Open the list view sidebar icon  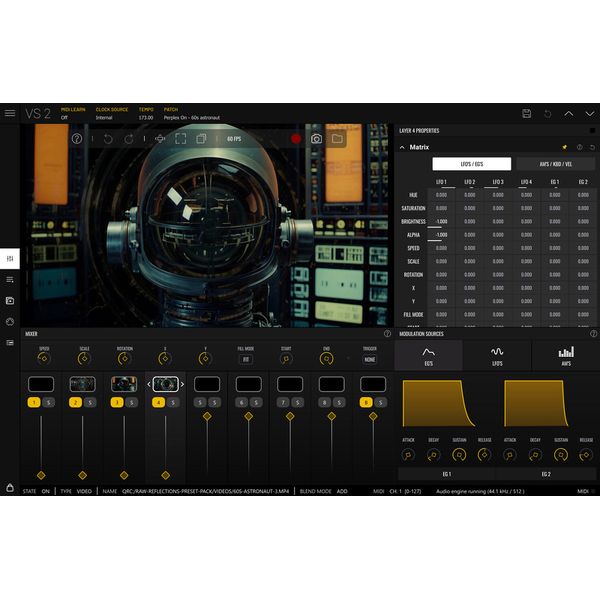point(10,280)
